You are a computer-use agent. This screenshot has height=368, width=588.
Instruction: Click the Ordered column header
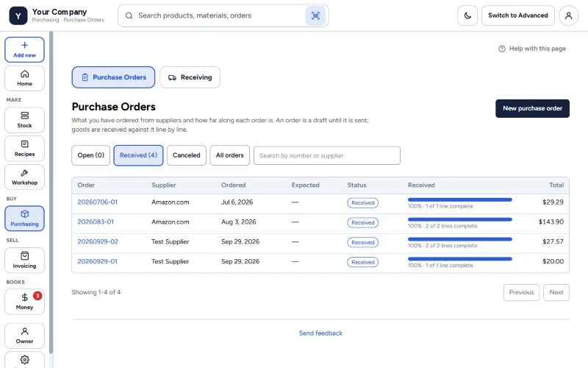pyautogui.click(x=233, y=185)
